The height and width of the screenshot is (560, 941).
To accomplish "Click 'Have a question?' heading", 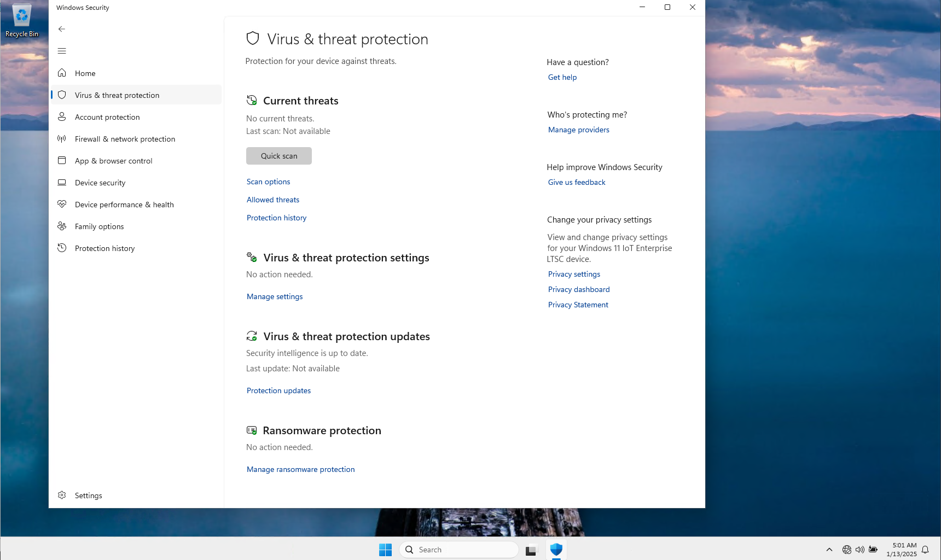I will click(578, 62).
